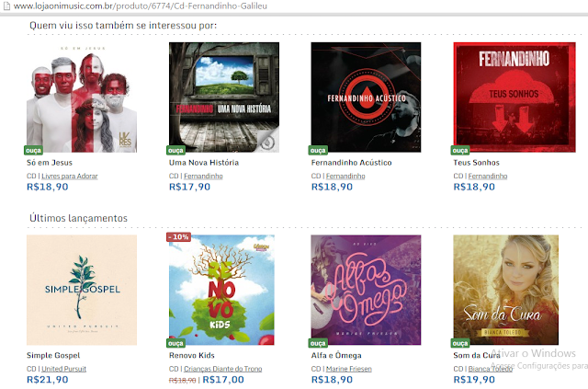The image size is (588, 389).
Task: Click 'ouça' listen badge on Uma Nova História
Action: 175,151
